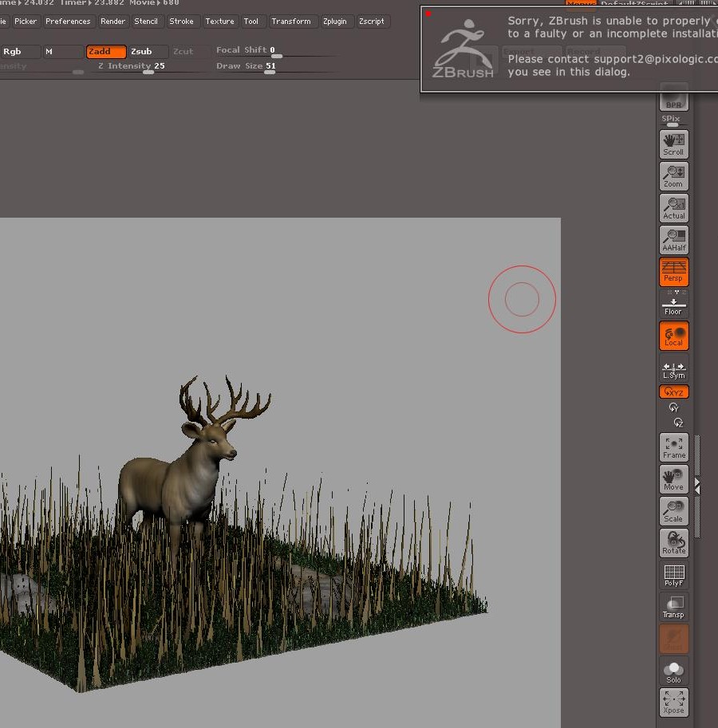Image resolution: width=718 pixels, height=728 pixels.
Task: Click the Actual size icon
Action: 673,208
